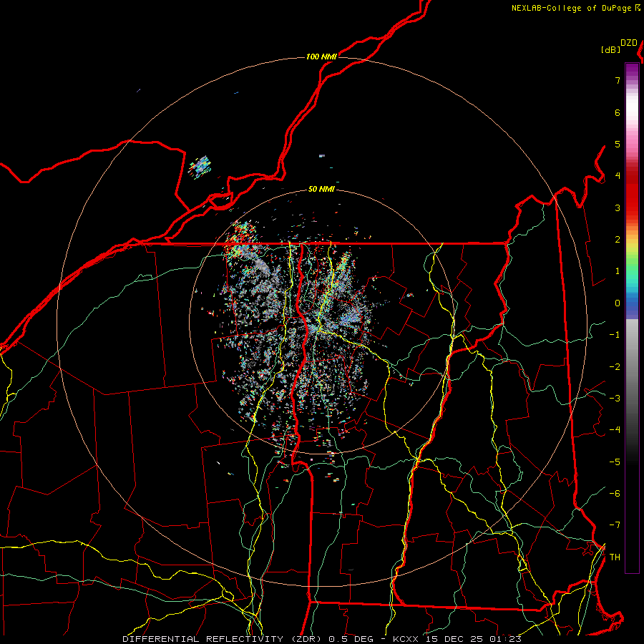Image resolution: width=644 pixels, height=644 pixels.
Task: Click the TH label on the color scale
Action: pos(615,557)
